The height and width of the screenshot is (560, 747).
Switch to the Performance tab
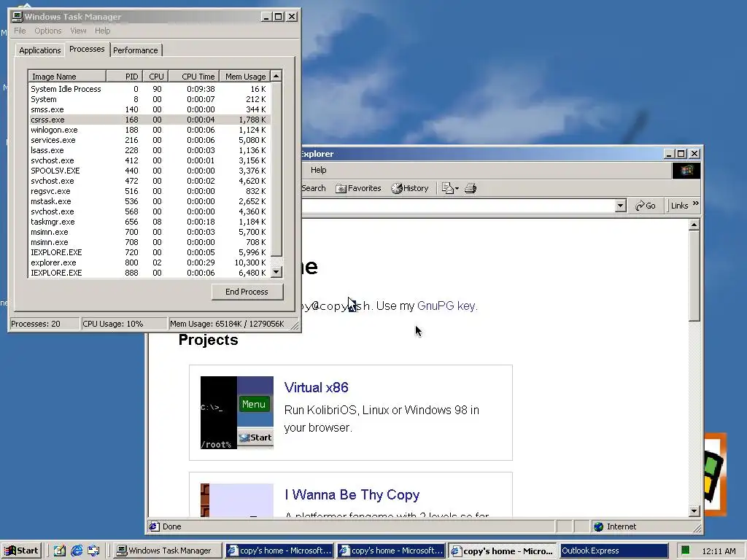pyautogui.click(x=135, y=50)
